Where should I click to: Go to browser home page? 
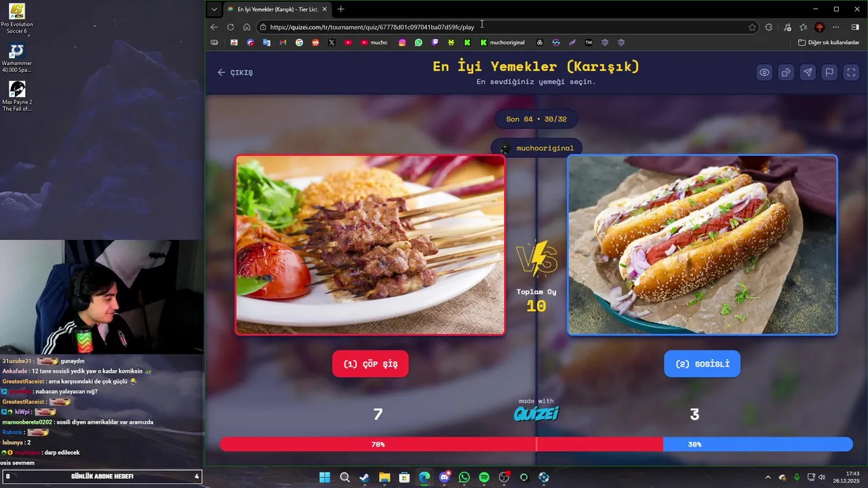click(x=247, y=27)
